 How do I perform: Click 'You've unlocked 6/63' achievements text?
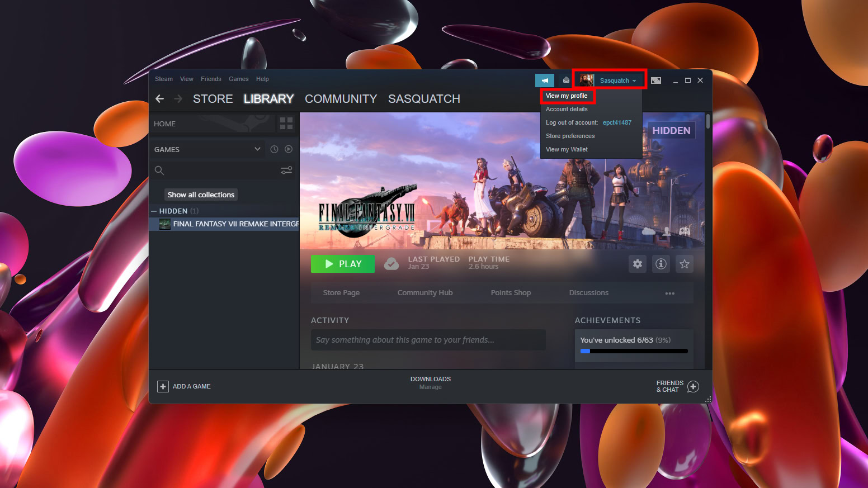pyautogui.click(x=625, y=340)
